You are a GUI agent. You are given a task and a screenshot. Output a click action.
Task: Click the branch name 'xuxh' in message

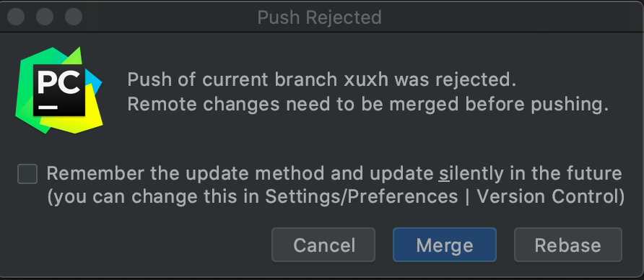click(365, 79)
